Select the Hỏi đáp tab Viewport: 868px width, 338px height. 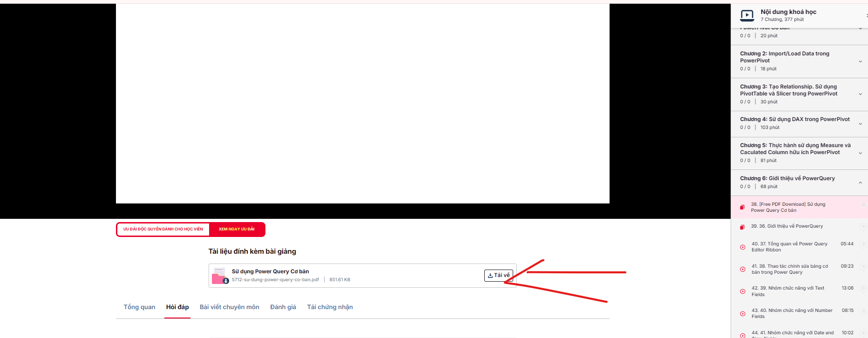point(177,307)
